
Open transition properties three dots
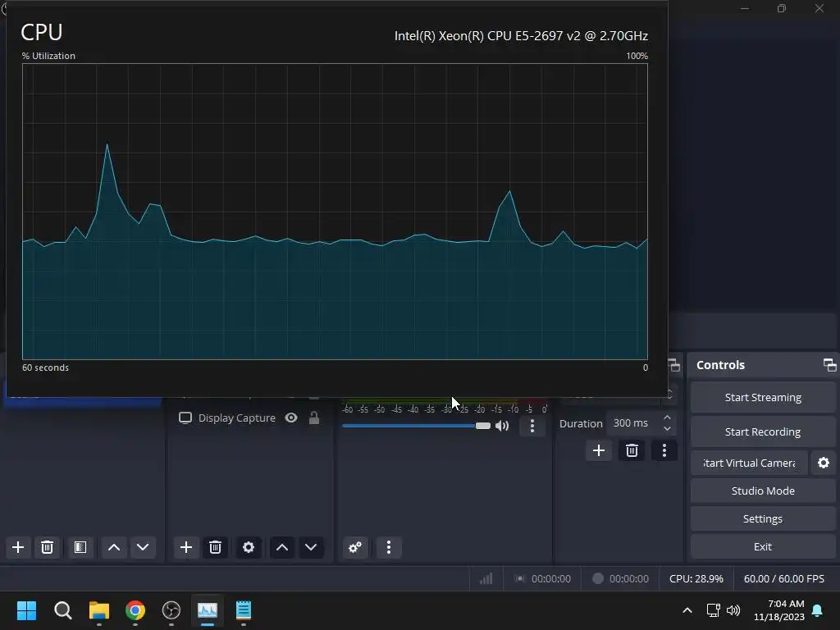click(664, 450)
